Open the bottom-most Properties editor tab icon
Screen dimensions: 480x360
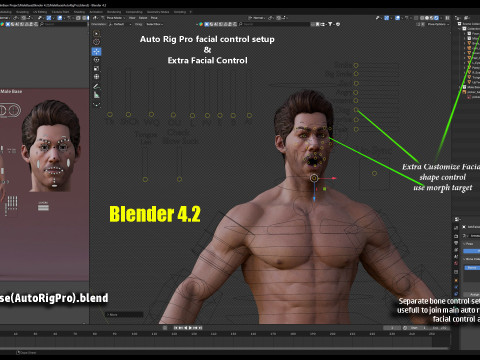pos(456,294)
